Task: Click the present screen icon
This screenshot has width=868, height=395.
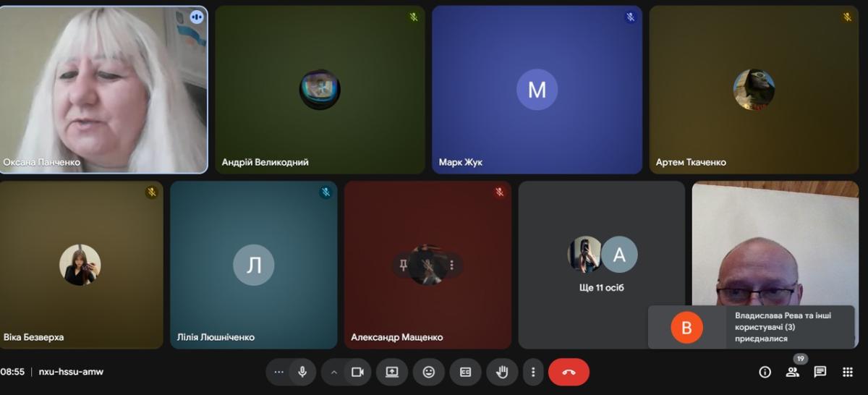Action: point(392,372)
